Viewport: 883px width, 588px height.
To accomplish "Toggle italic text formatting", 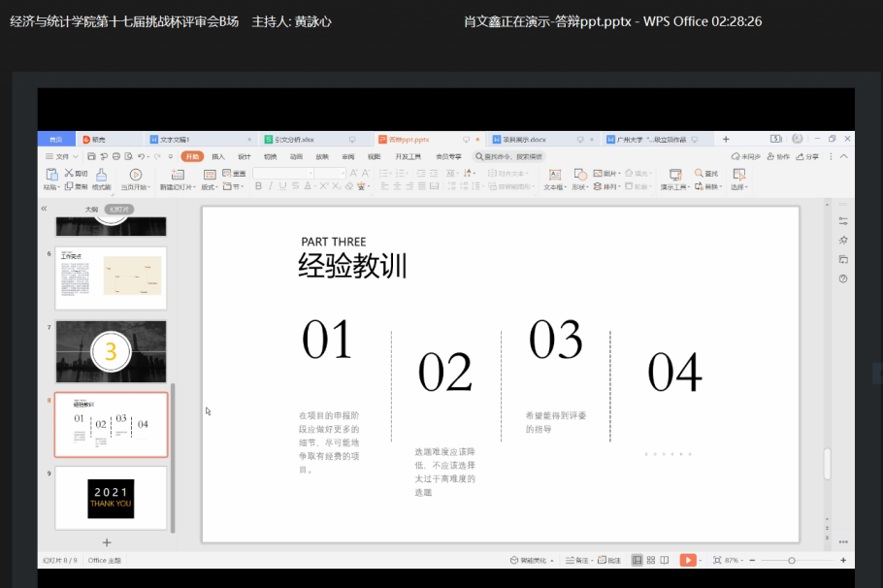I will [271, 186].
